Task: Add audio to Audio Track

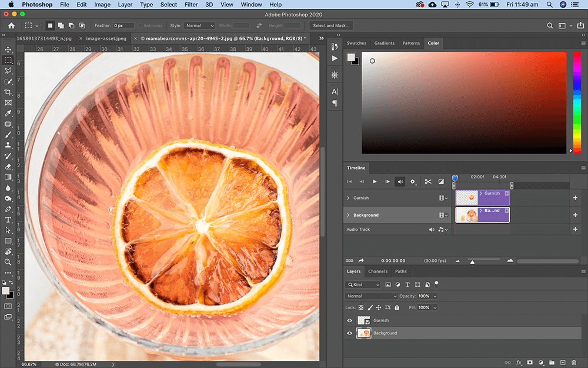Action: [575, 230]
